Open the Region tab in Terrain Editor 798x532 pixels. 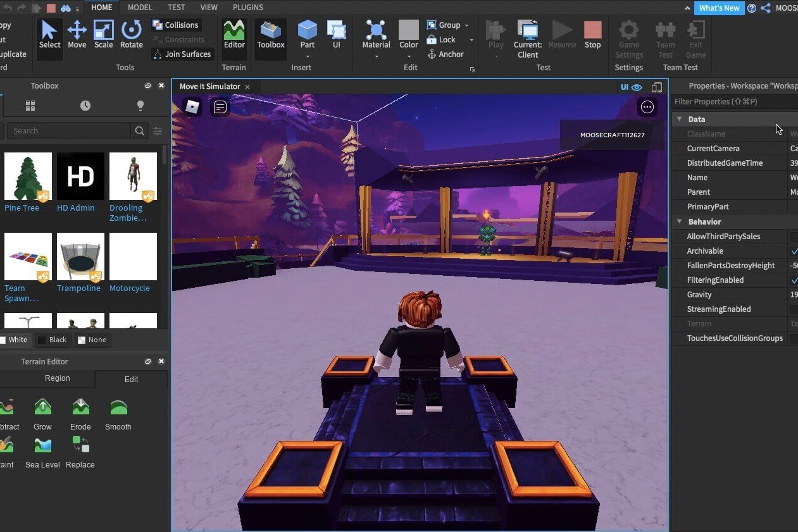(57, 378)
